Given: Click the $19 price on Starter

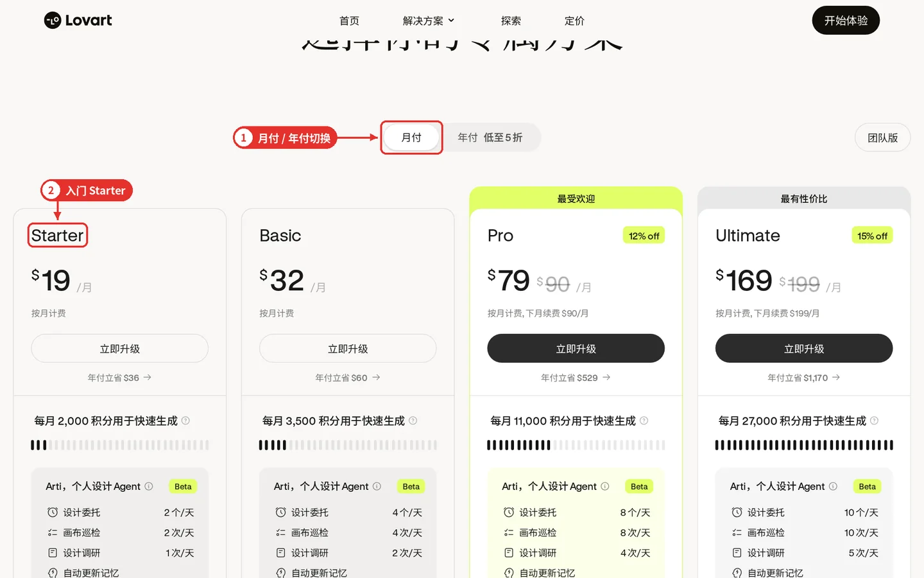Looking at the screenshot, I should 51,281.
